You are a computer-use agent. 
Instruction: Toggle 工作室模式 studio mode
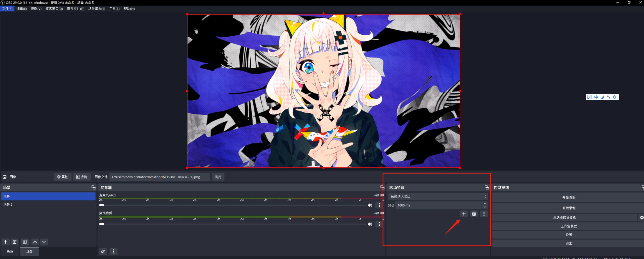(568, 226)
